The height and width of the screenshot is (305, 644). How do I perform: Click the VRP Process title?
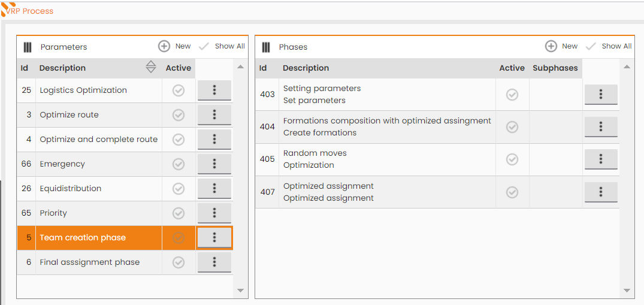click(x=29, y=11)
